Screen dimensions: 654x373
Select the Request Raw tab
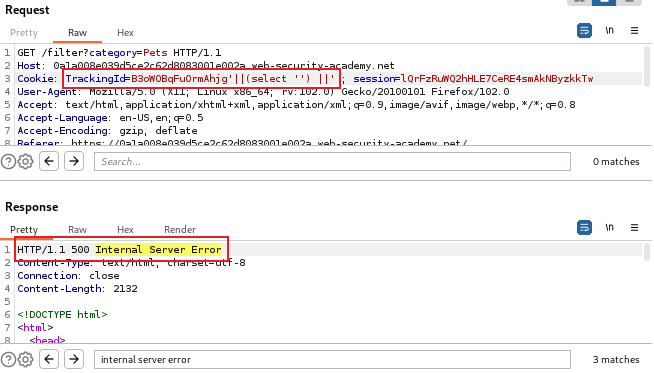pyautogui.click(x=77, y=33)
